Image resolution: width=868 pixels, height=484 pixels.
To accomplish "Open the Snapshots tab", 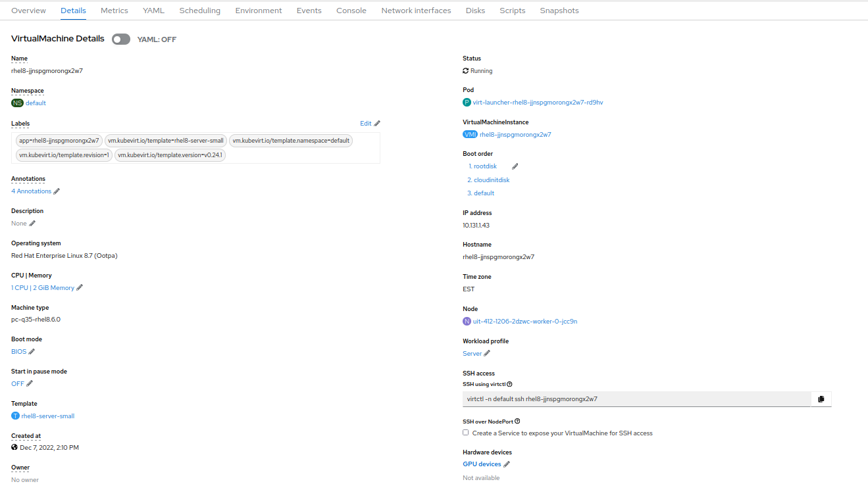I will (559, 11).
